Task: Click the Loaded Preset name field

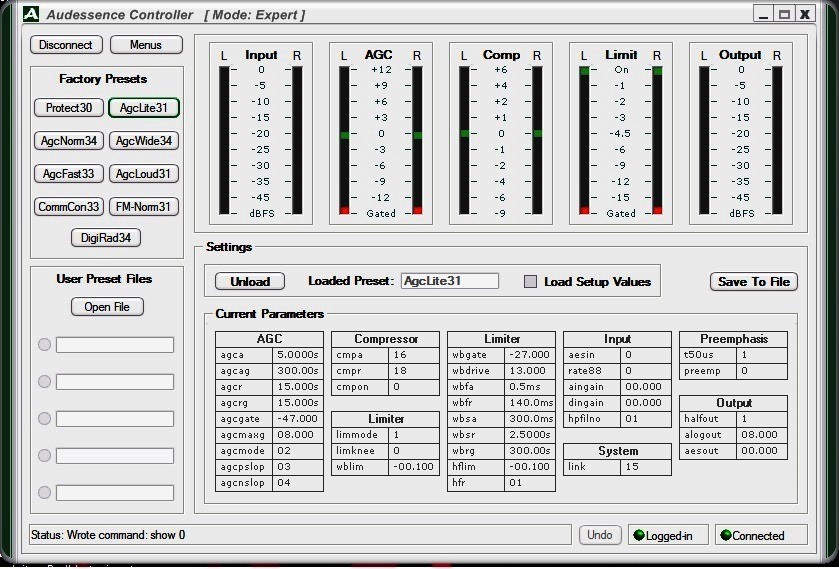Action: coord(449,281)
